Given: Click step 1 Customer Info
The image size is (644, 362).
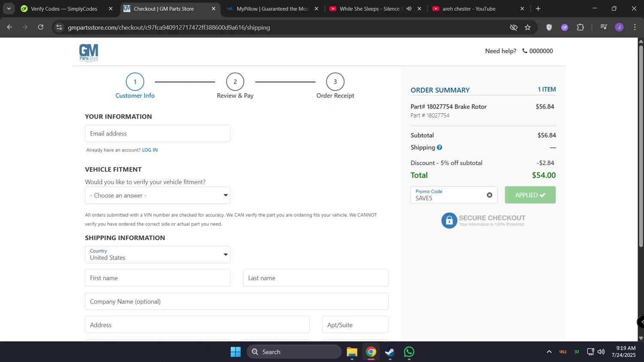Looking at the screenshot, I should tap(135, 86).
